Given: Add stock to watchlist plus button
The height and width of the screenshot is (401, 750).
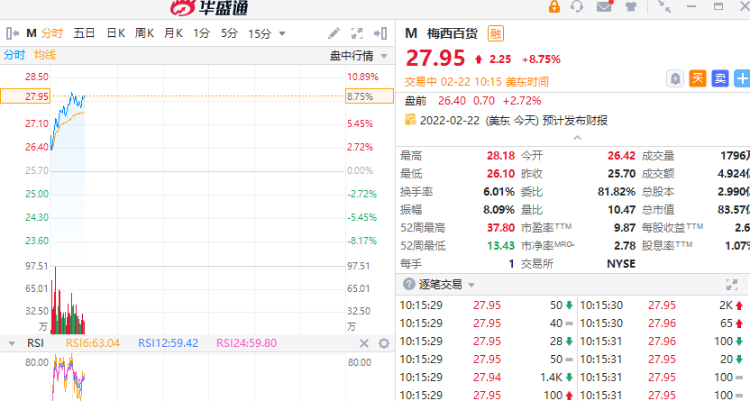Looking at the screenshot, I should pos(742,78).
